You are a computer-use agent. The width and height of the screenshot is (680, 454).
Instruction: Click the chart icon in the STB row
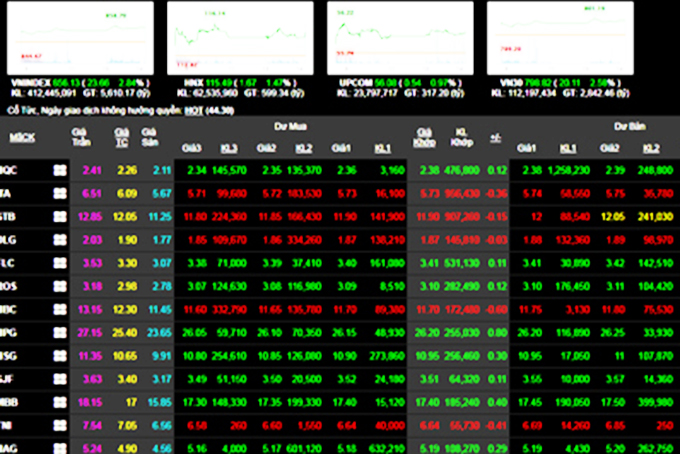click(x=59, y=217)
